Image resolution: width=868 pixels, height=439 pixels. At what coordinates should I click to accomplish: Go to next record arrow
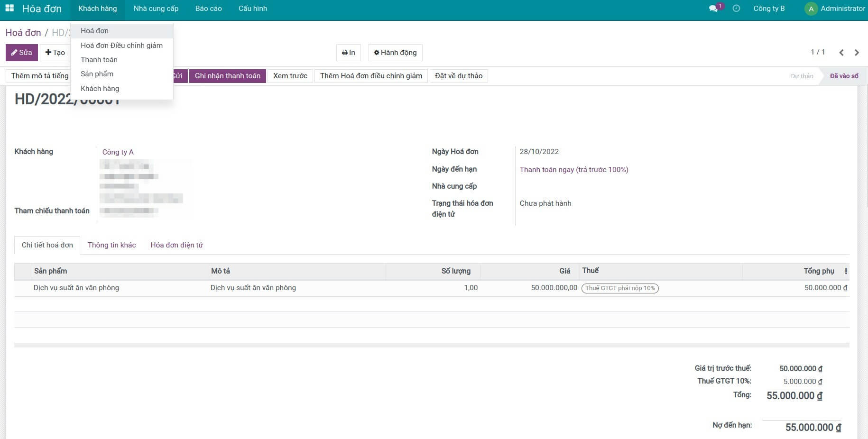tap(857, 53)
